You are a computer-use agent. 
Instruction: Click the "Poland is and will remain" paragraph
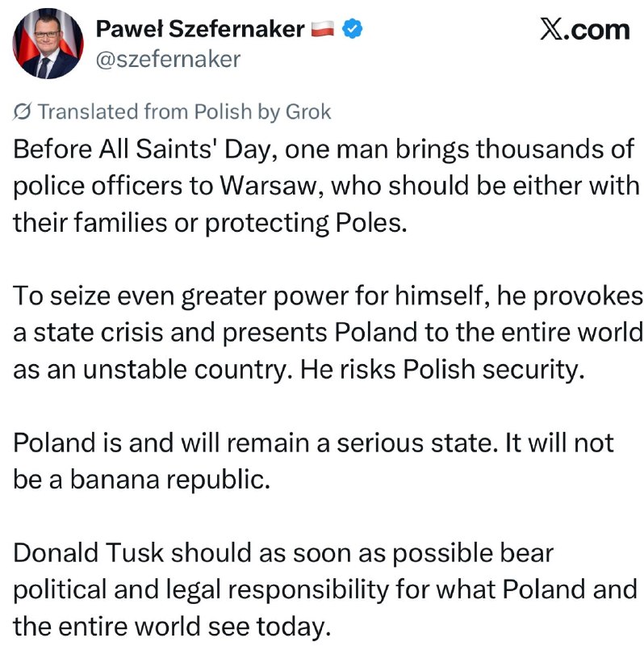pos(313,461)
